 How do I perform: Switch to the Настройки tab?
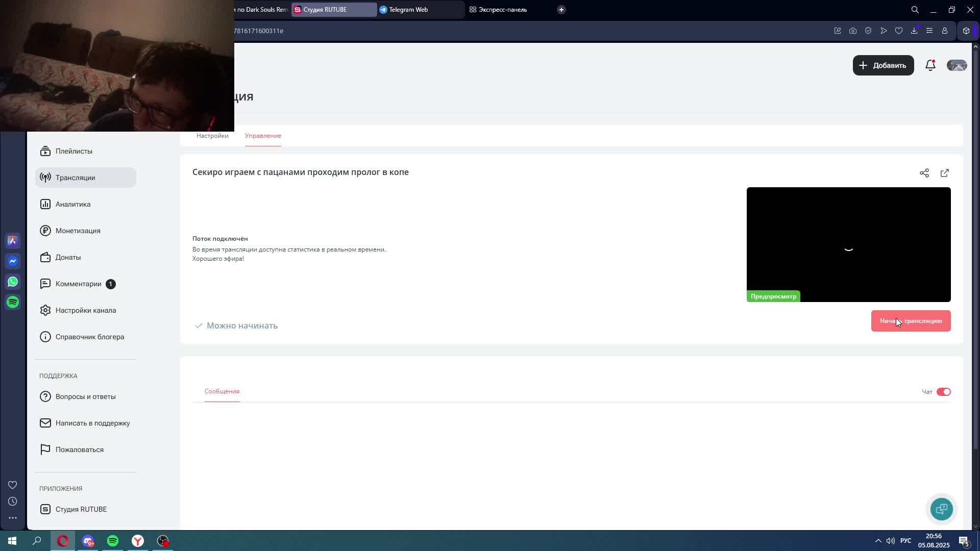[x=212, y=136]
